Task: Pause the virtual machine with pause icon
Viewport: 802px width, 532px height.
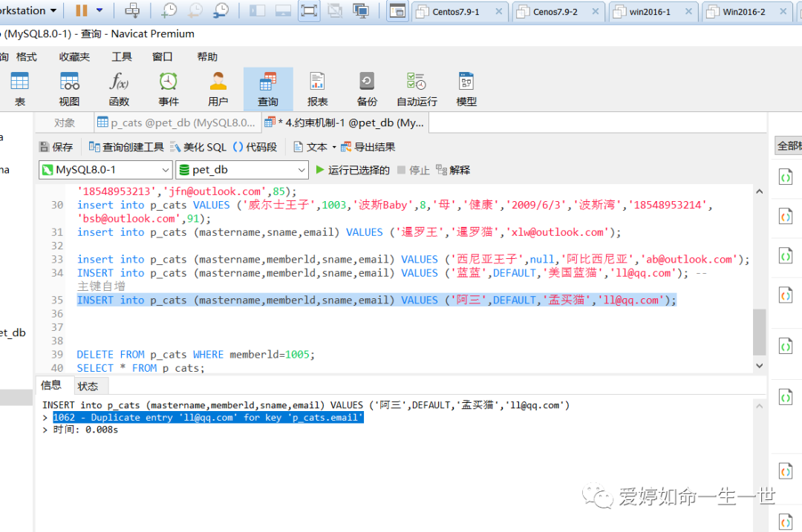Action: 82,10
